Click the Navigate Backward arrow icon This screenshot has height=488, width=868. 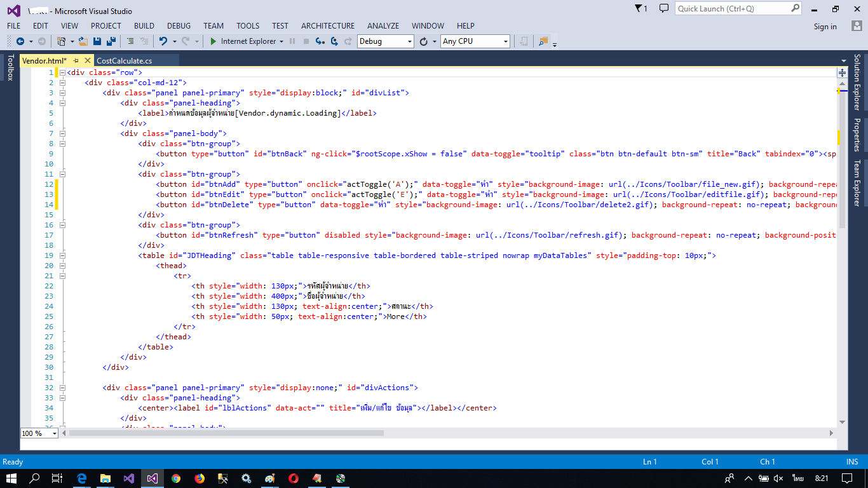coord(20,41)
